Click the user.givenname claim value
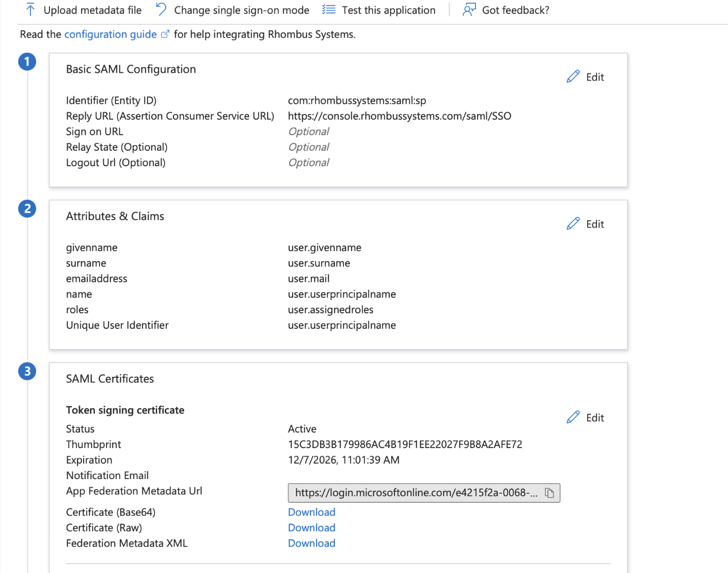 tap(325, 248)
